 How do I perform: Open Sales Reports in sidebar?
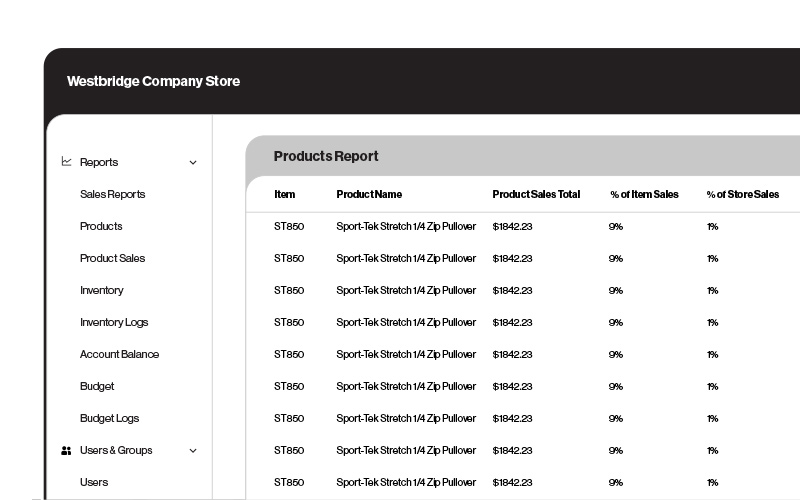point(112,194)
